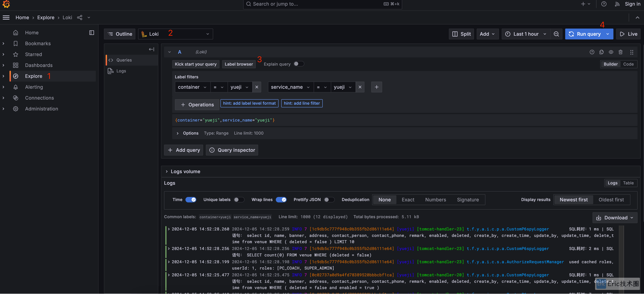Viewport: 644px width, 294px height.
Task: Turn off Wrap lines toggle
Action: (281, 200)
